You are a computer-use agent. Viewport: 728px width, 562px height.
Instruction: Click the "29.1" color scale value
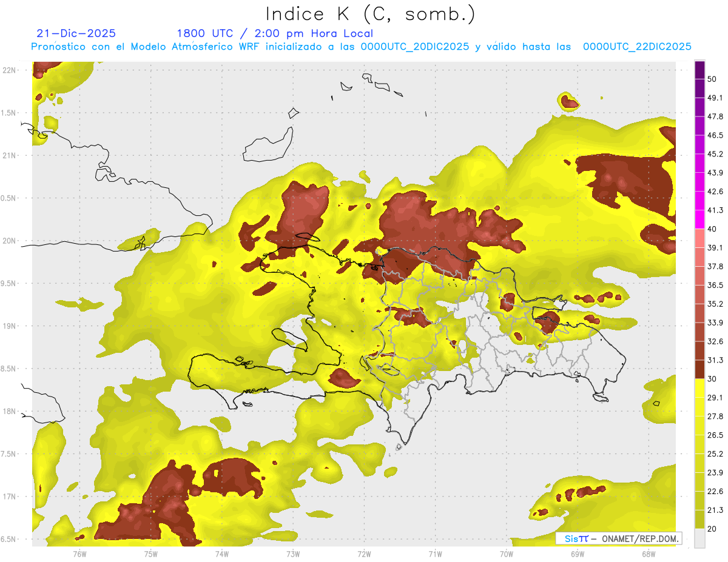[x=715, y=398]
